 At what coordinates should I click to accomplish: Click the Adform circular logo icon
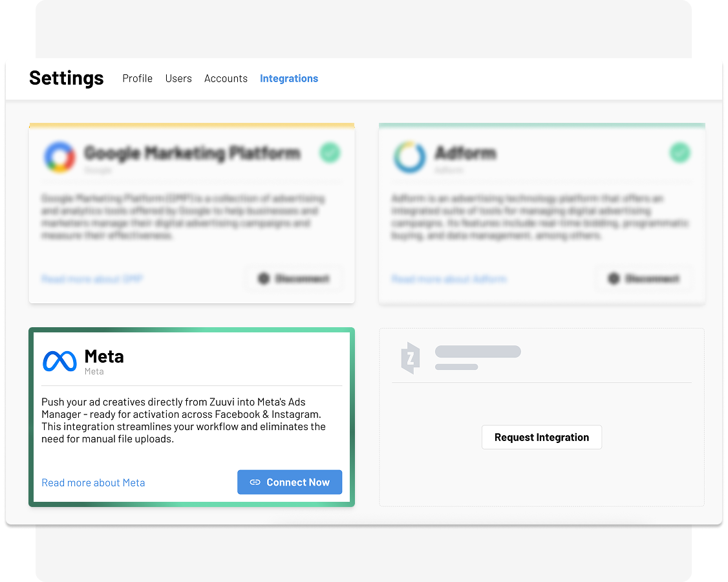[409, 157]
